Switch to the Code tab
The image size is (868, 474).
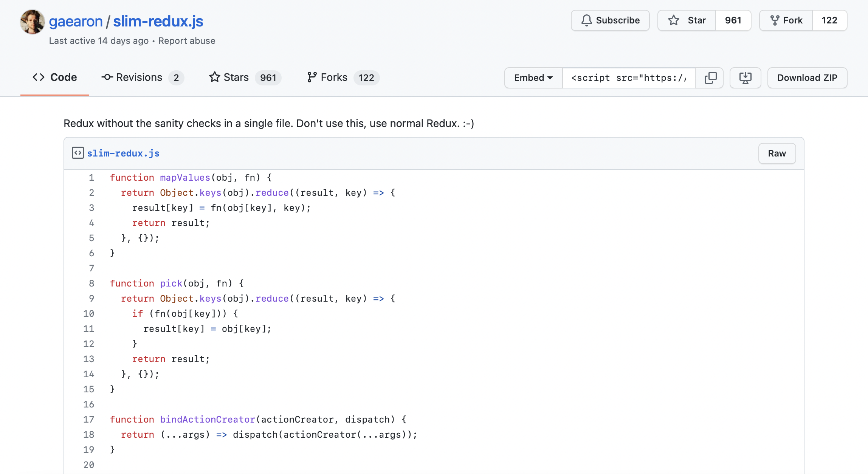pos(55,77)
